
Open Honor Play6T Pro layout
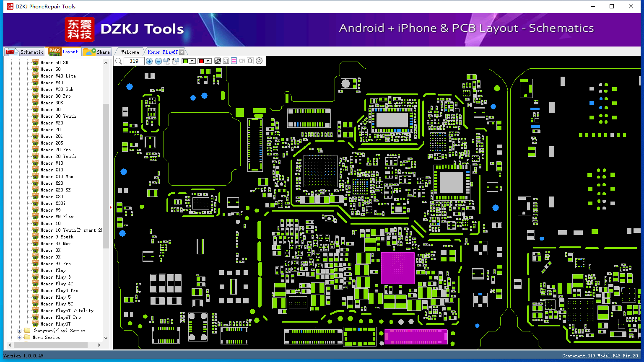(60, 317)
